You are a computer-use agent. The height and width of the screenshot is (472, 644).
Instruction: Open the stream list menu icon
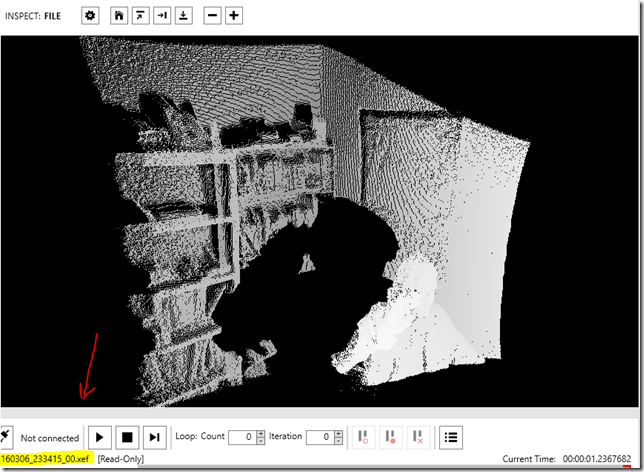tap(451, 437)
